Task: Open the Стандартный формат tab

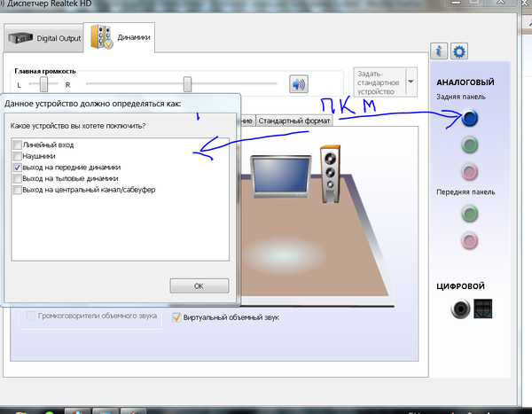Action: tap(293, 121)
